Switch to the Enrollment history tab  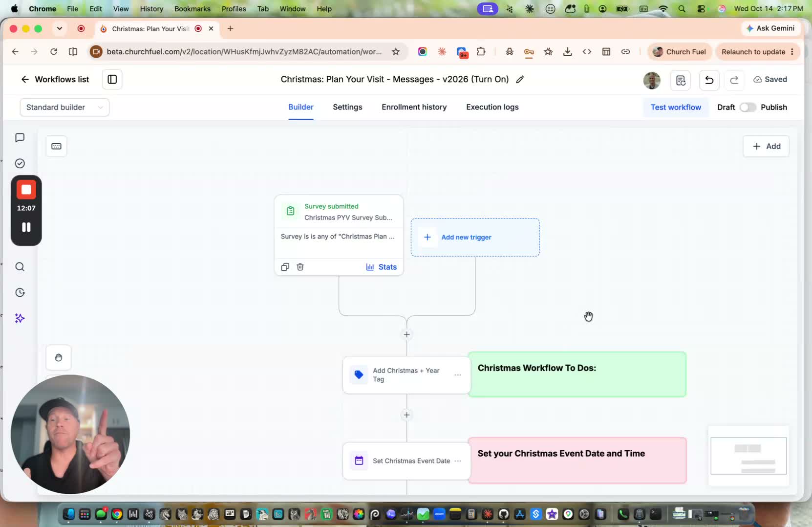coord(414,107)
